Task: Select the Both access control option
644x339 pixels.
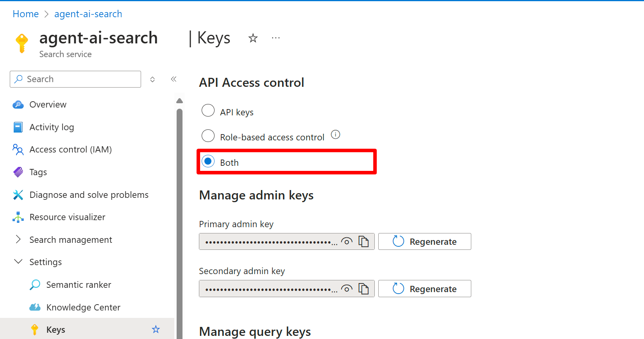Action: coord(208,161)
